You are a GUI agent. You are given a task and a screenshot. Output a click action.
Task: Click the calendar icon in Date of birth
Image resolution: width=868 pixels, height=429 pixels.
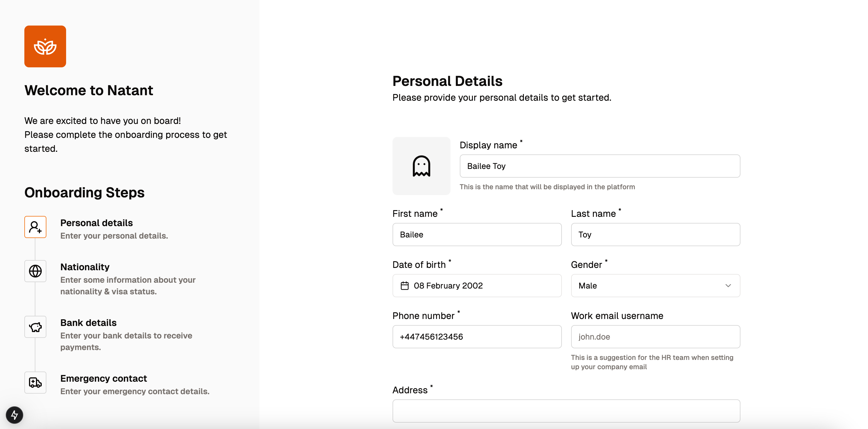coord(405,286)
